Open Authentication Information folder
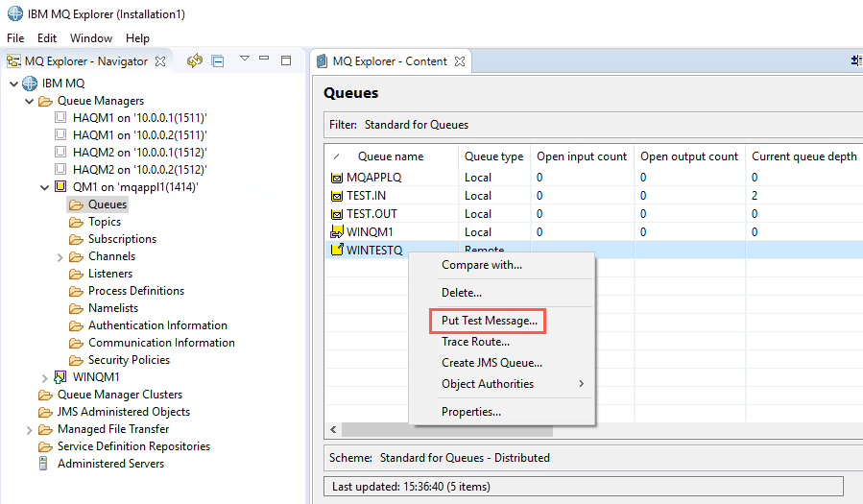The image size is (863, 504). click(x=157, y=325)
